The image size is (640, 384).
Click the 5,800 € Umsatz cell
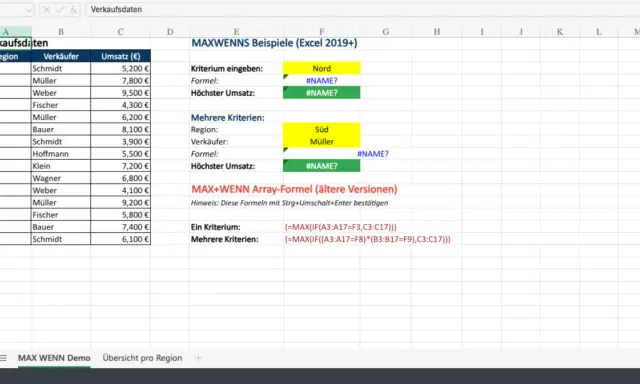(120, 215)
